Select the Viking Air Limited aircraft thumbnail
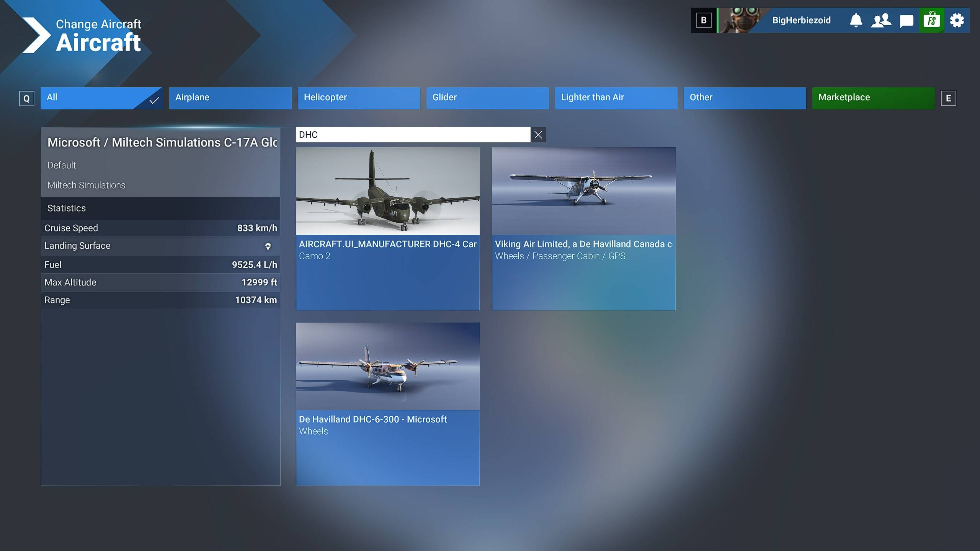The image size is (980, 551). 583,191
